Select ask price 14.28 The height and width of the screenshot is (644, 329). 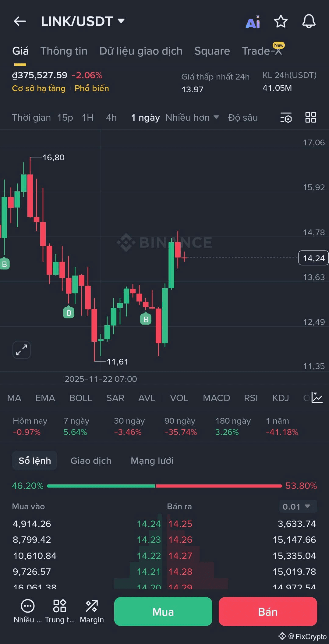pos(180,571)
